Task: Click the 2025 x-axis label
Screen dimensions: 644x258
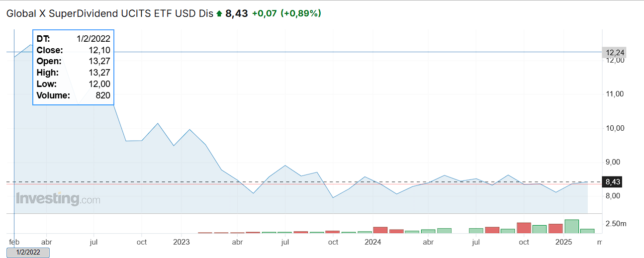Action: pyautogui.click(x=564, y=242)
